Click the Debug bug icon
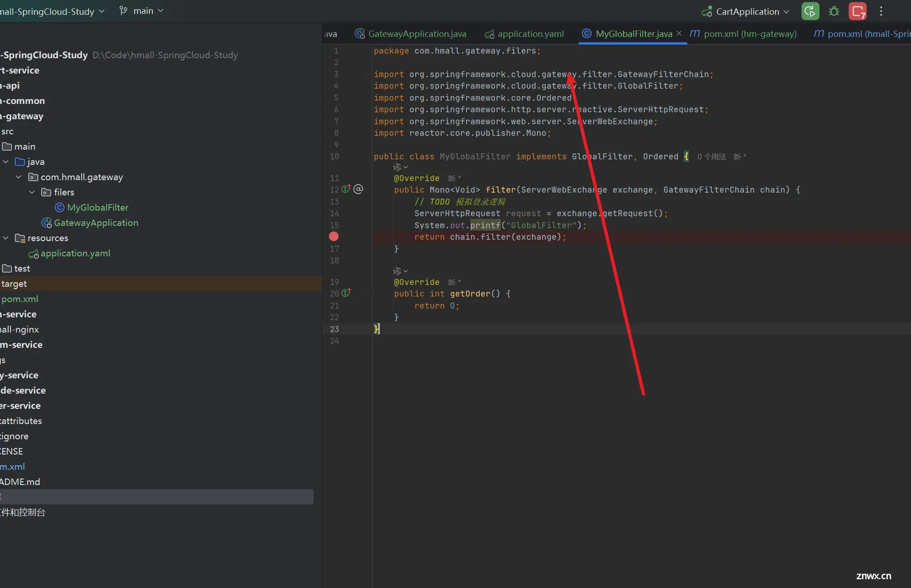This screenshot has width=911, height=588. (x=834, y=11)
